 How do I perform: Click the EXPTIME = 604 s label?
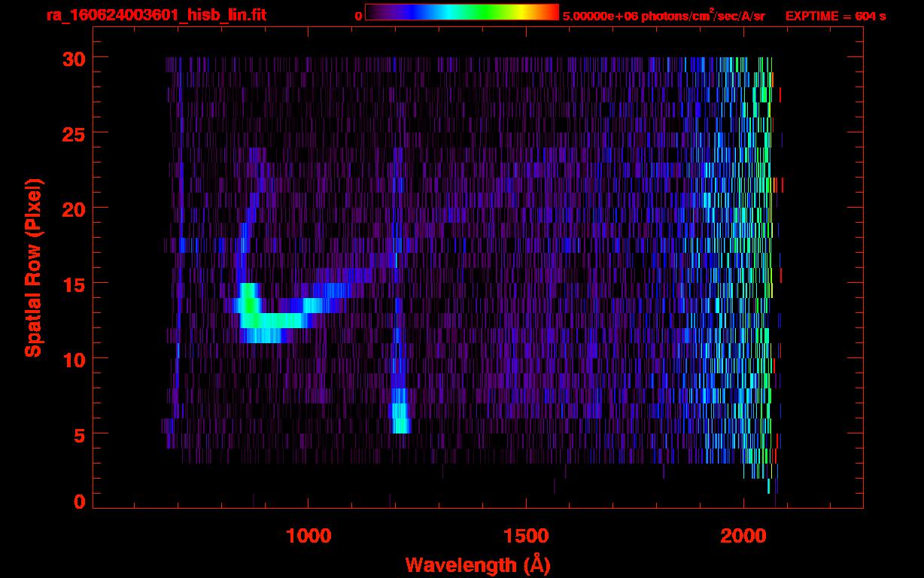click(835, 16)
